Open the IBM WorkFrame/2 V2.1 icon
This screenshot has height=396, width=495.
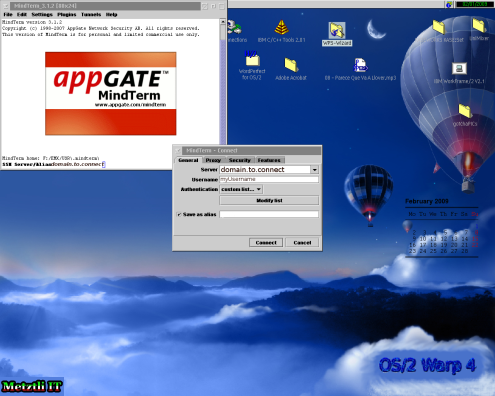(x=459, y=69)
